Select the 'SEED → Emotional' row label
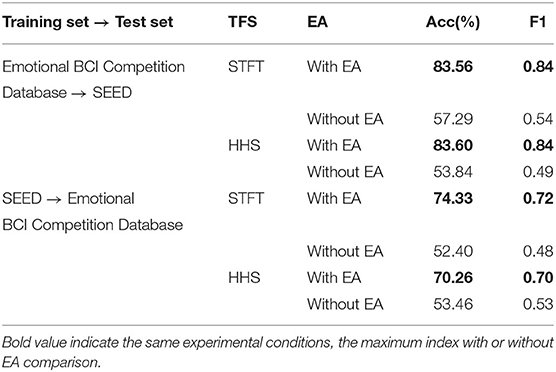The width and height of the screenshot is (556, 372). (68, 198)
